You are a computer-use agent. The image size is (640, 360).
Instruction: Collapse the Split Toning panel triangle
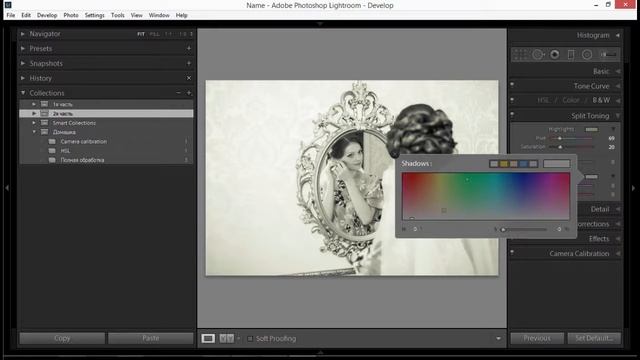pos(618,116)
